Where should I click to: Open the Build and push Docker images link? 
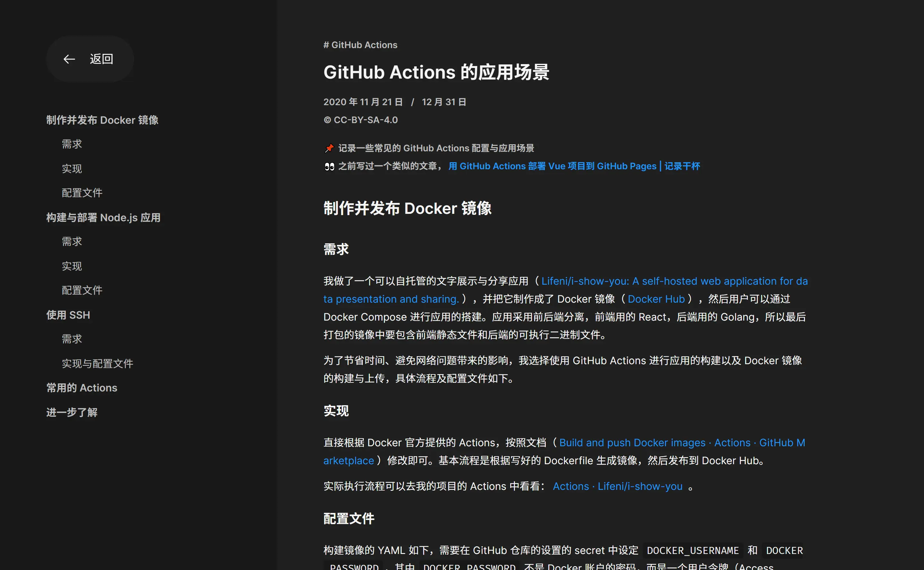pyautogui.click(x=632, y=443)
